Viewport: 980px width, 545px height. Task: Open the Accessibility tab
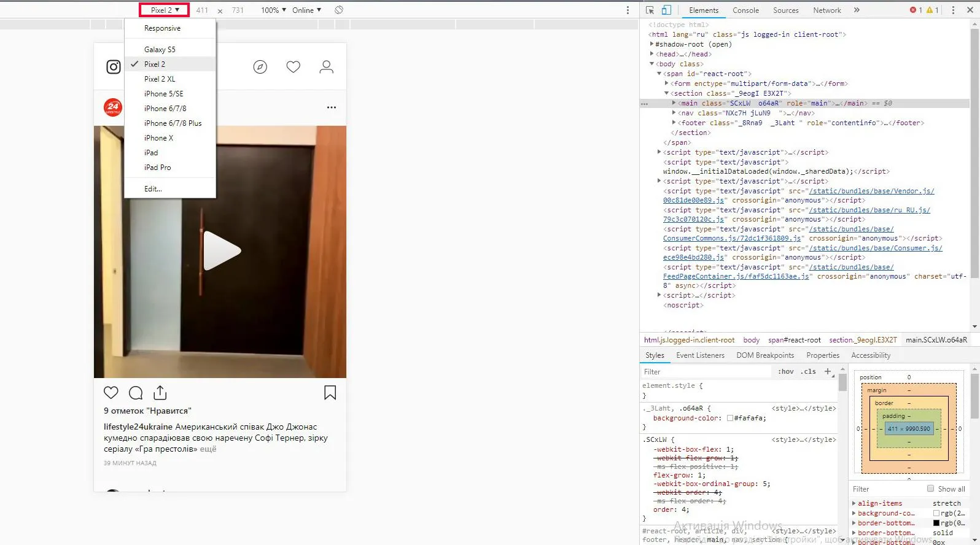click(870, 355)
